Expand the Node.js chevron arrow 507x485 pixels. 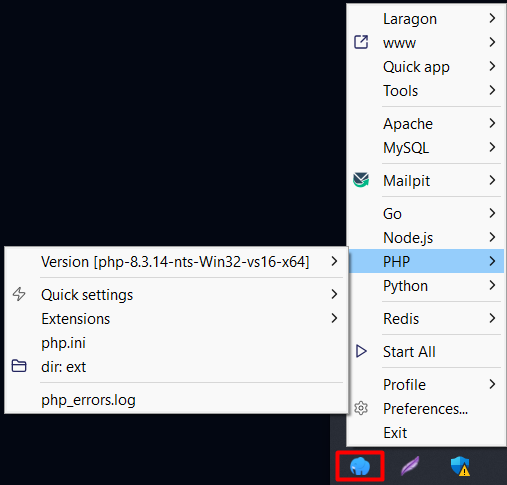492,237
